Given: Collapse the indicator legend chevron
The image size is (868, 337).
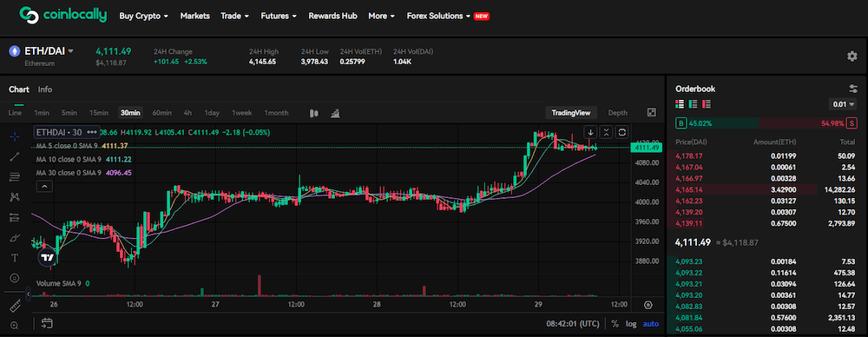Looking at the screenshot, I should pos(43,187).
